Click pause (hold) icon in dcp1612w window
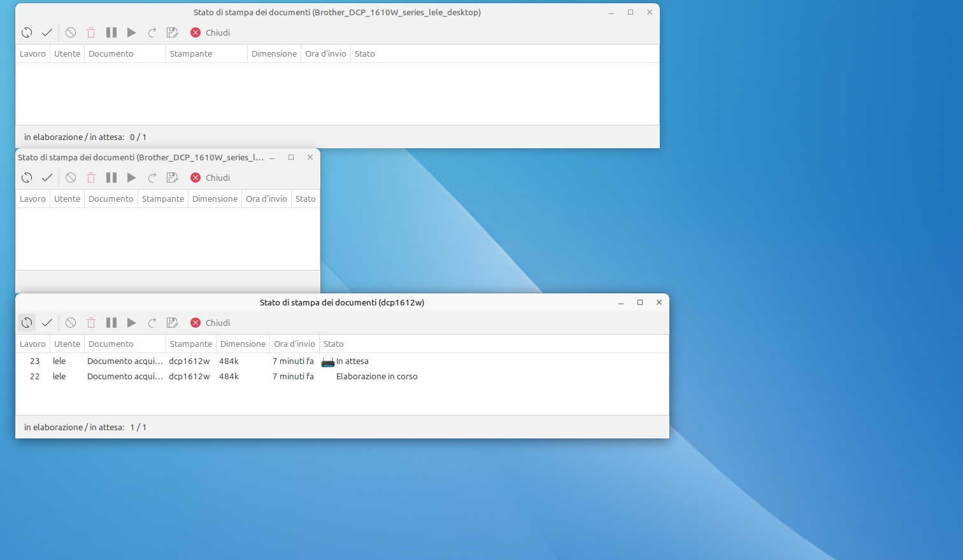The width and height of the screenshot is (963, 560). [111, 323]
